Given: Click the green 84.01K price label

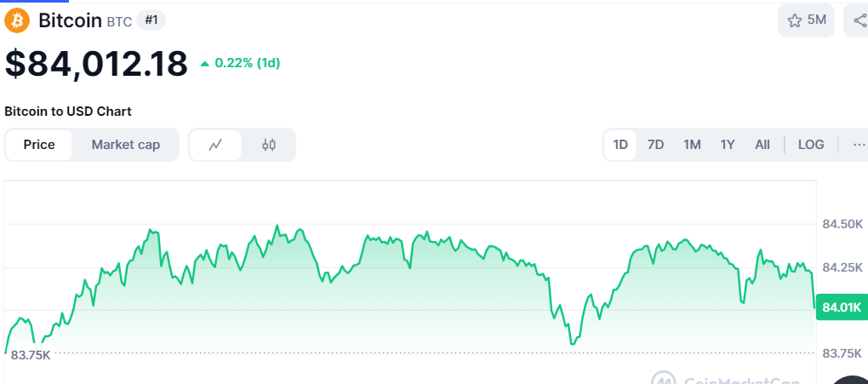Looking at the screenshot, I should tap(841, 307).
